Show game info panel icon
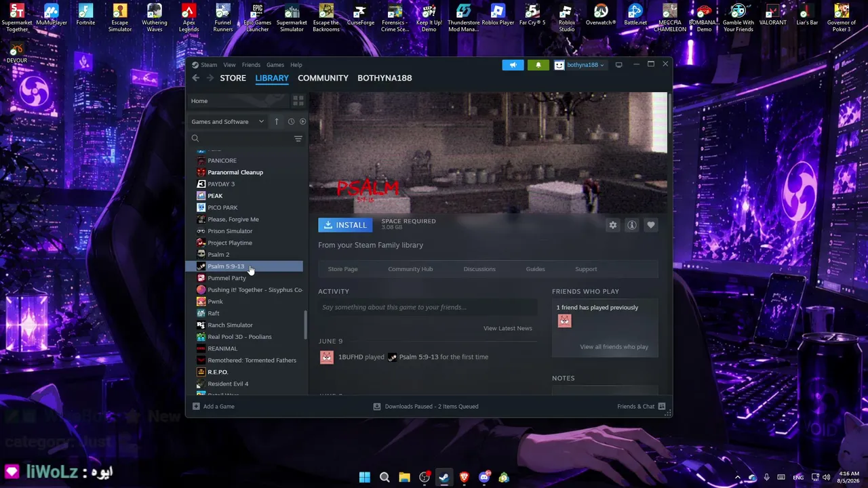 pyautogui.click(x=632, y=225)
